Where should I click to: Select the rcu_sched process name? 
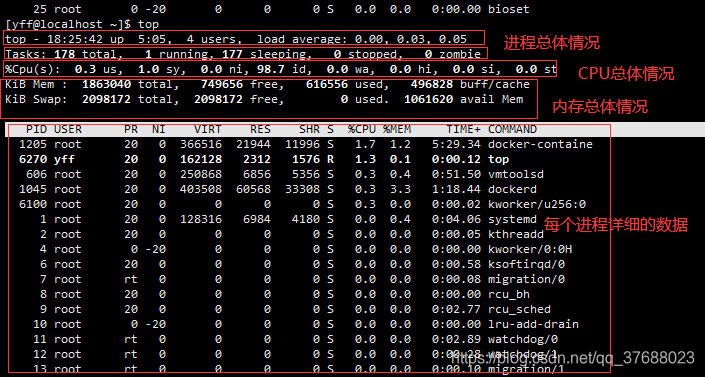click(519, 309)
